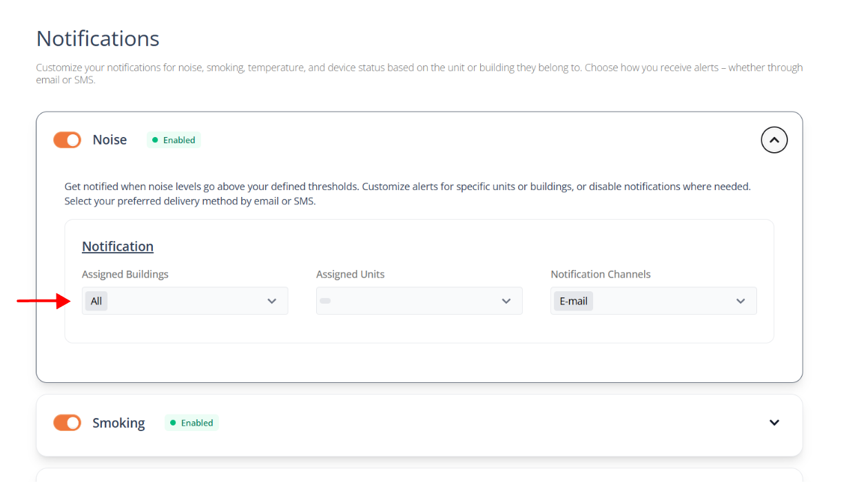Disable the Smoking notifications switch

pyautogui.click(x=67, y=423)
